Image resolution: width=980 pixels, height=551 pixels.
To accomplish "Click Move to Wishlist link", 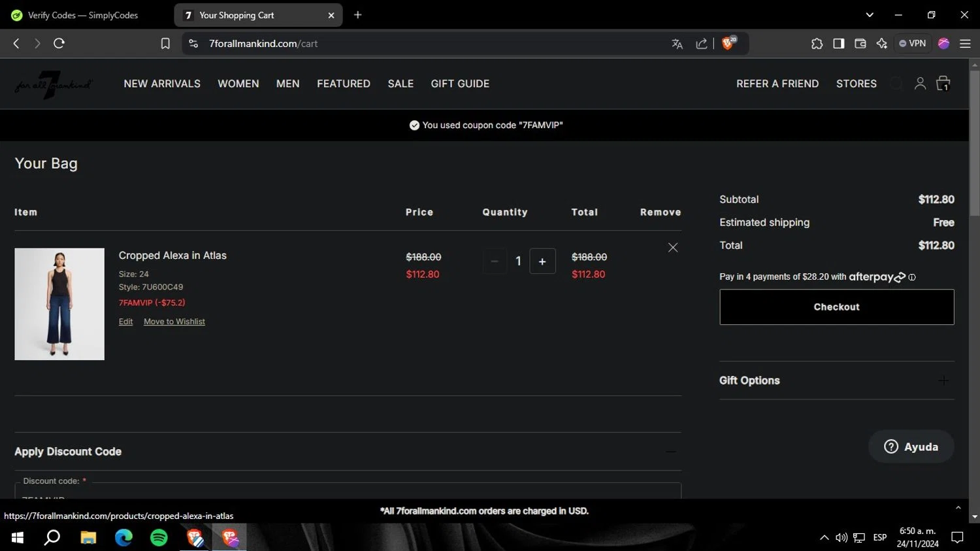I will coord(174,322).
